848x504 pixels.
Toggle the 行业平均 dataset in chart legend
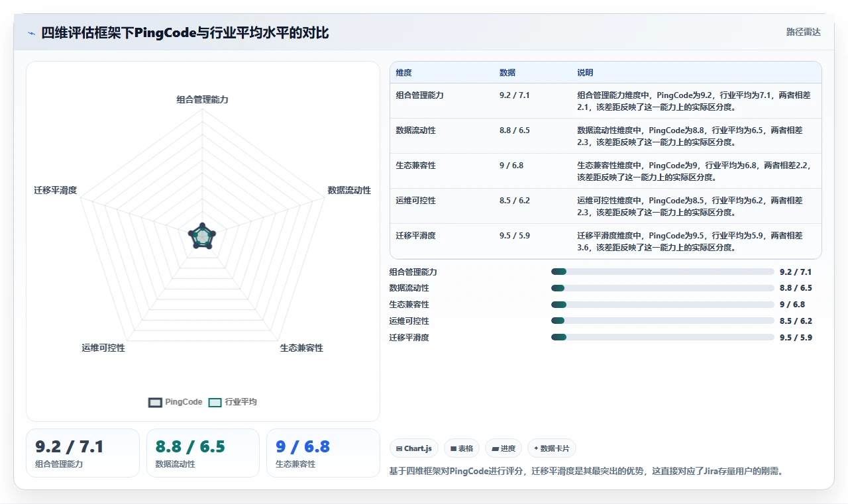pos(233,402)
